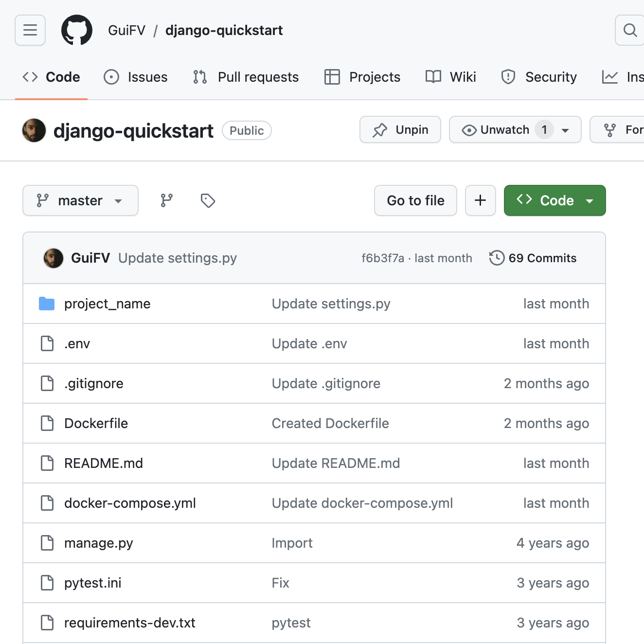This screenshot has width=644, height=644.
Task: Unpin the repository
Action: (400, 129)
